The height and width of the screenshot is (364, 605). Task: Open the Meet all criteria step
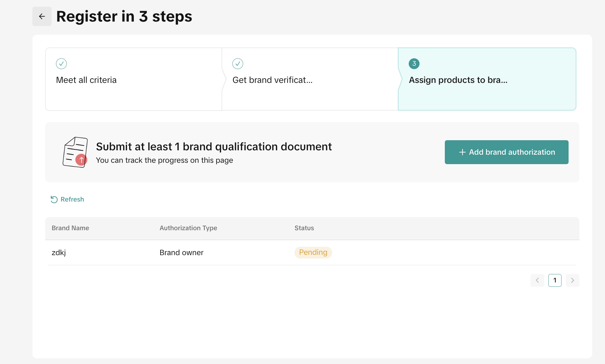coord(86,80)
